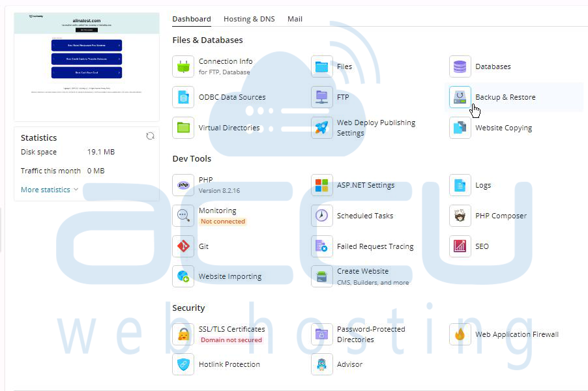The height and width of the screenshot is (391, 588).
Task: Open the Hotlink Protection icon
Action: (183, 364)
